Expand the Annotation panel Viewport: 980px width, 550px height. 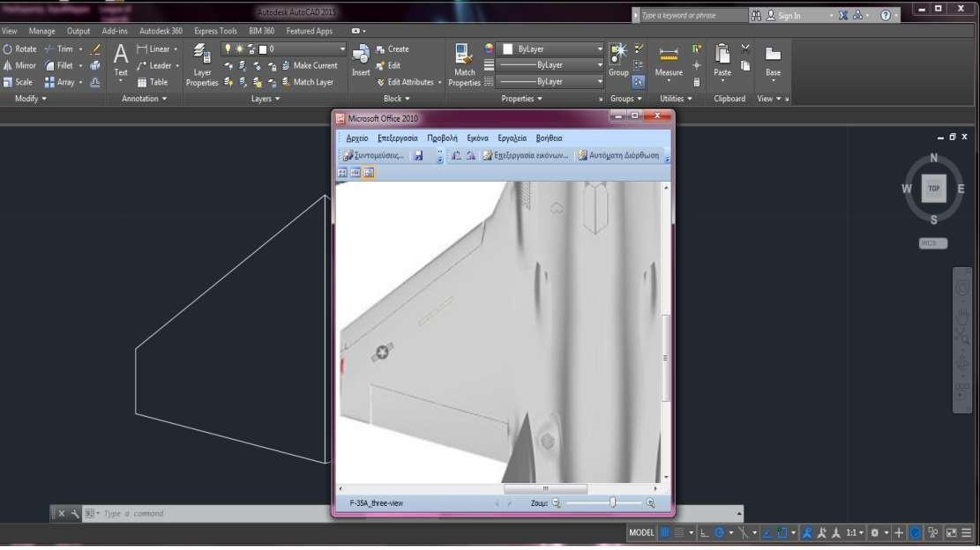[145, 99]
